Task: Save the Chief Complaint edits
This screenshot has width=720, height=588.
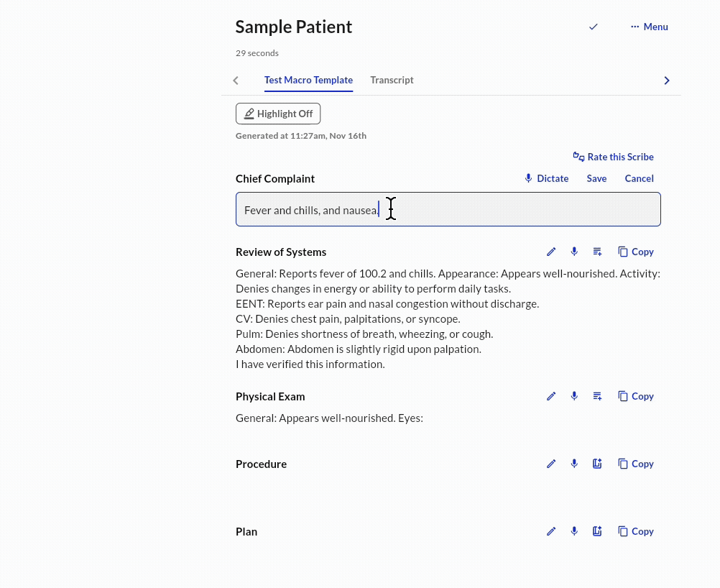Action: [x=596, y=178]
